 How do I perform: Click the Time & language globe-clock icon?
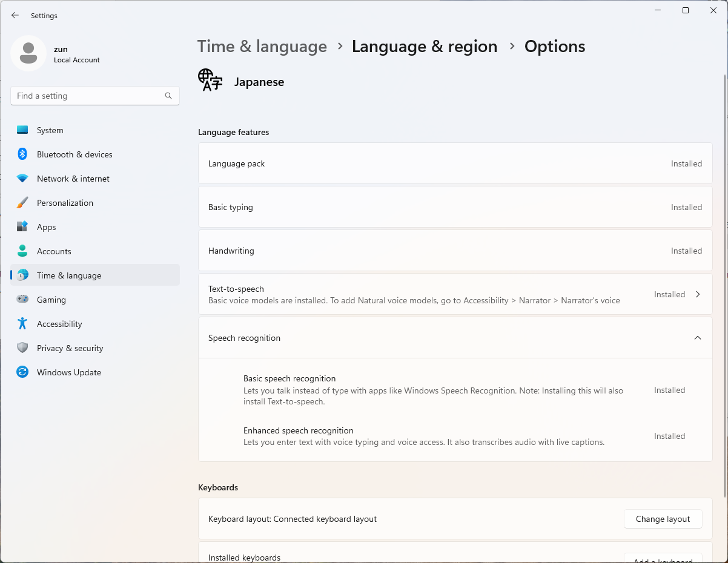(22, 275)
